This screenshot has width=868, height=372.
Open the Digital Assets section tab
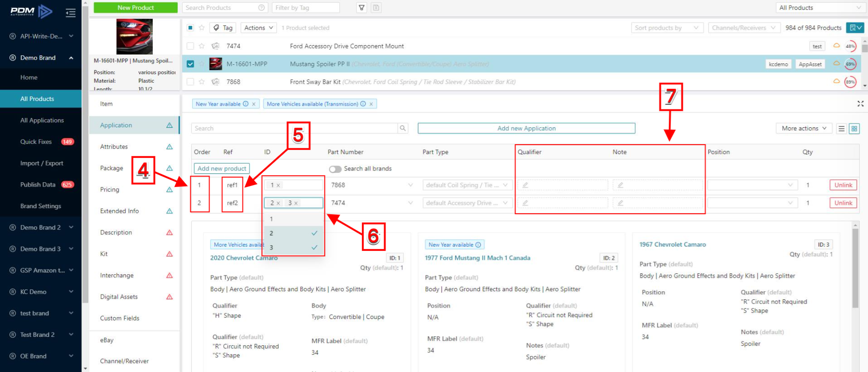click(x=134, y=297)
